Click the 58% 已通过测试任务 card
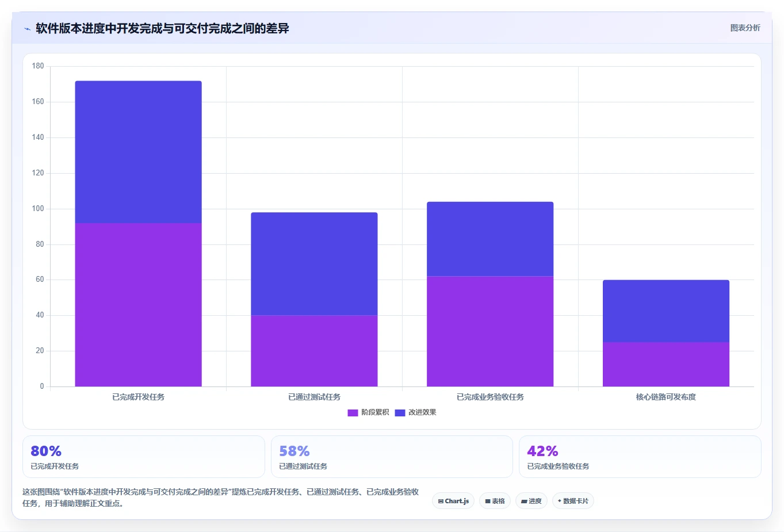The height and width of the screenshot is (532, 784). click(x=392, y=457)
